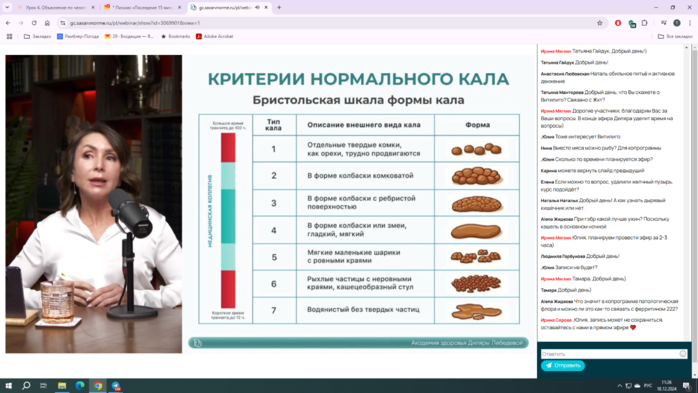Open the emoji picker in reply field
Screen dimensions: 698x393
tap(683, 354)
